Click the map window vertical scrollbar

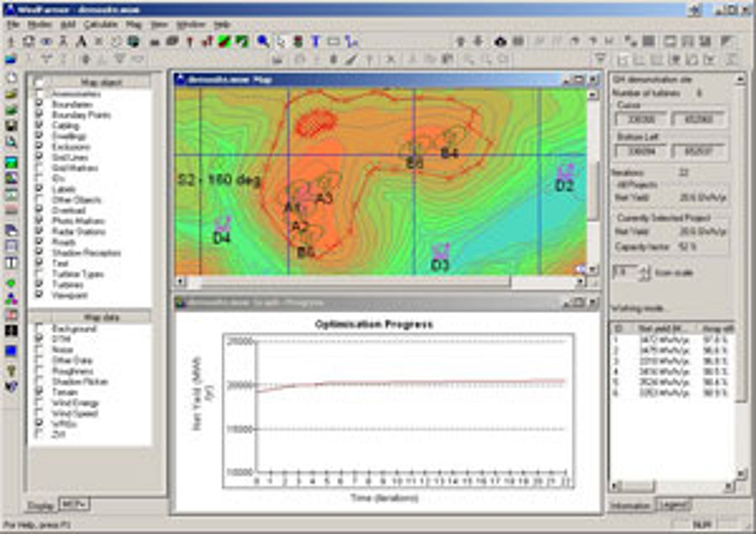pyautogui.click(x=593, y=181)
